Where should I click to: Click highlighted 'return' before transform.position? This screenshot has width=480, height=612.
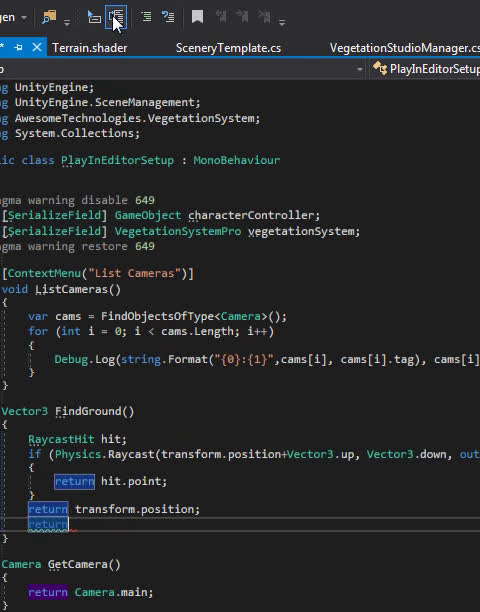[x=48, y=509]
